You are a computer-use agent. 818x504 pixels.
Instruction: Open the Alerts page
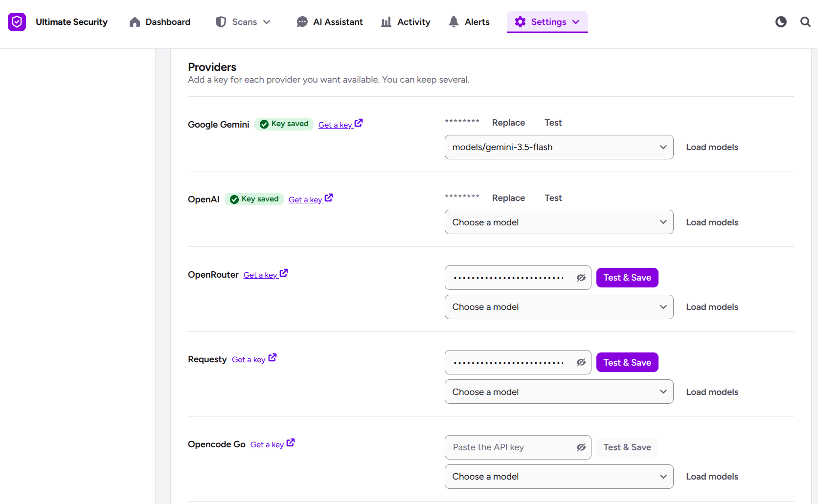point(469,22)
